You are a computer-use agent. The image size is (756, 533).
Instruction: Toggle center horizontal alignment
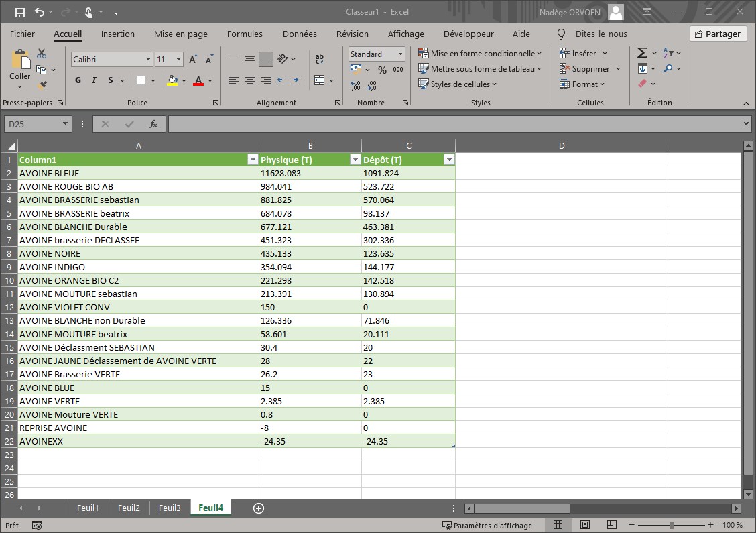(x=249, y=80)
